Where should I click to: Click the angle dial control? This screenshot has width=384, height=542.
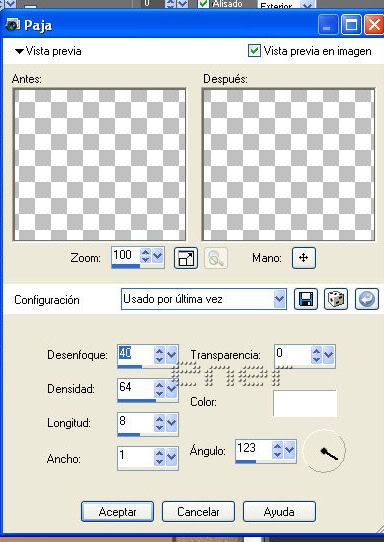click(325, 451)
